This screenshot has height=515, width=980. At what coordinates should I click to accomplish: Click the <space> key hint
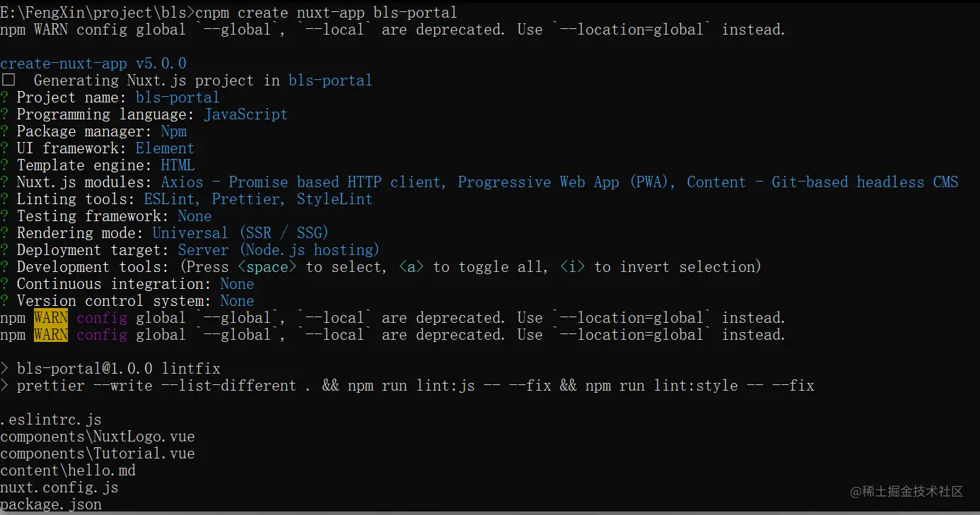[267, 267]
